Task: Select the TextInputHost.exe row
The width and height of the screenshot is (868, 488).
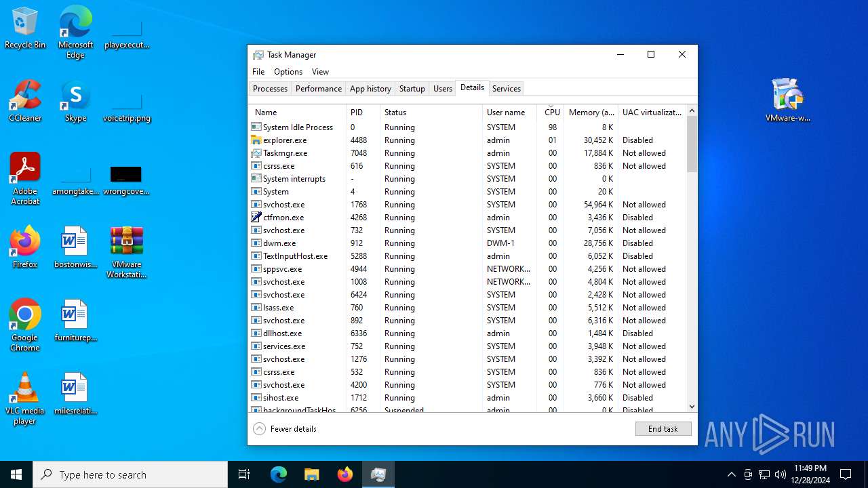Action: (467, 256)
